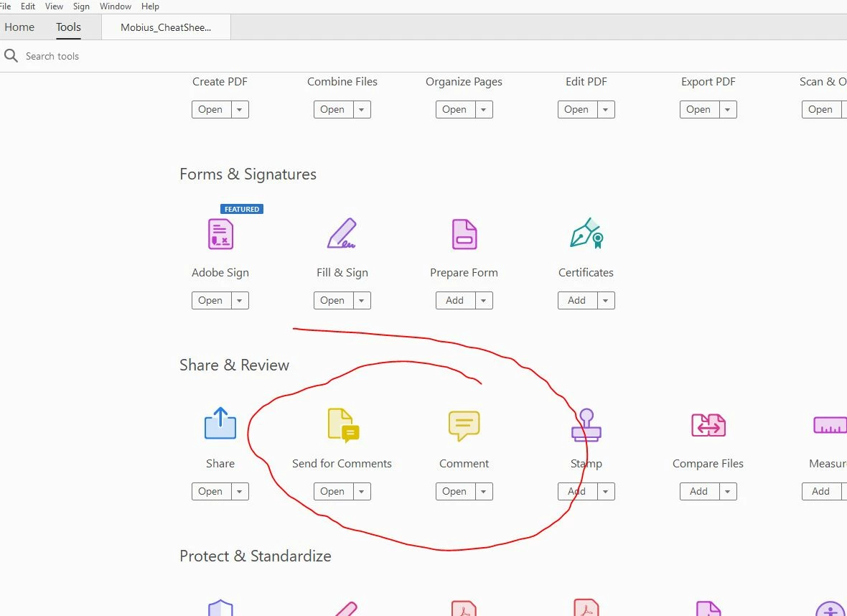Image resolution: width=847 pixels, height=616 pixels.
Task: Select the Tools tab
Action: coord(69,27)
